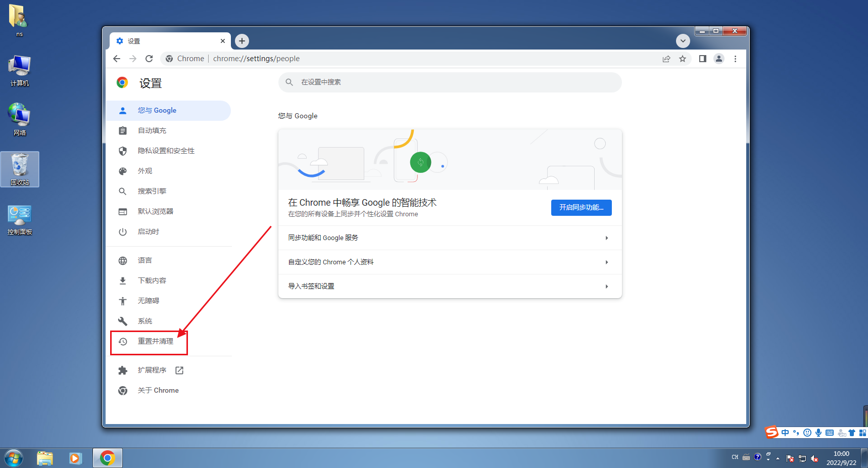868x468 pixels.
Task: Click the forward navigation arrow
Action: tap(133, 59)
